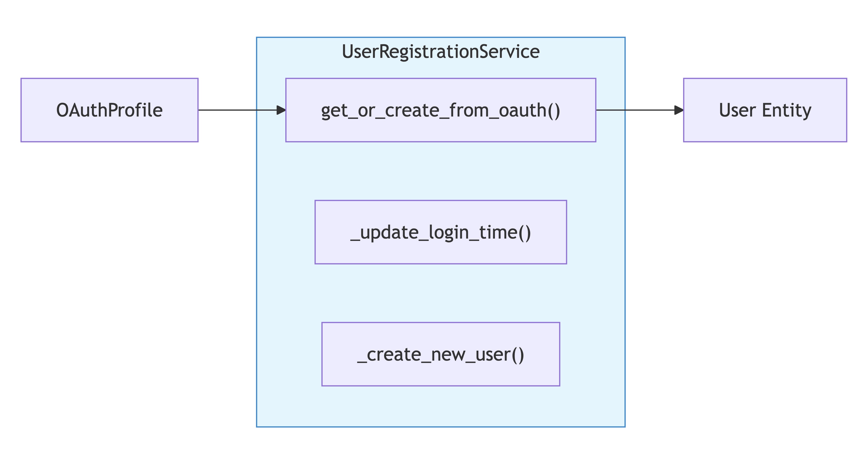Click the UserRegistrationService title label
The image size is (868, 454).
(x=440, y=52)
